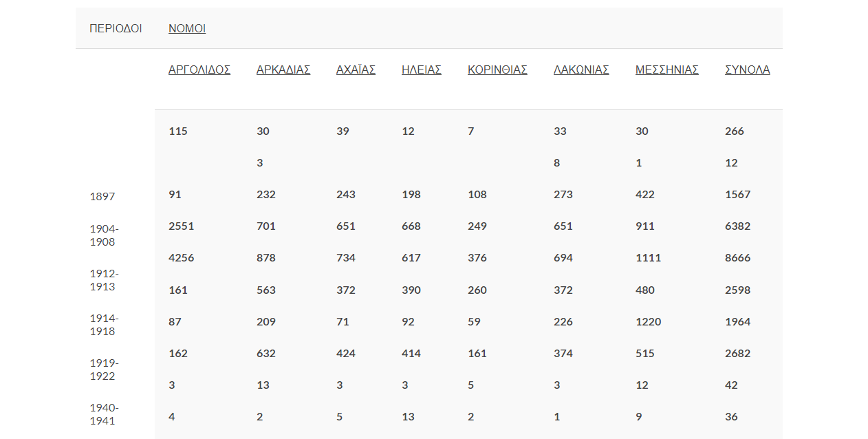Select the total value 8666
This screenshot has height=439, width=868.
click(738, 258)
